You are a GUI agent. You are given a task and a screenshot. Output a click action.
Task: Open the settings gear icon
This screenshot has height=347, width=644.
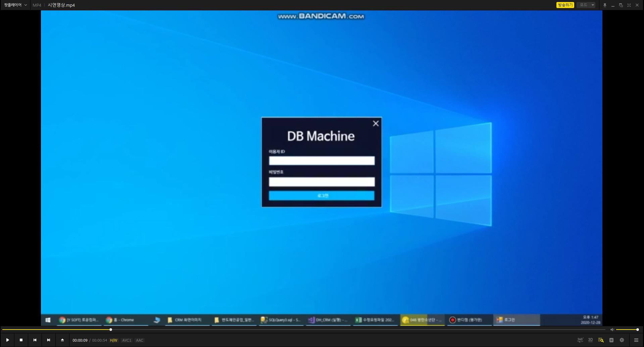point(622,340)
